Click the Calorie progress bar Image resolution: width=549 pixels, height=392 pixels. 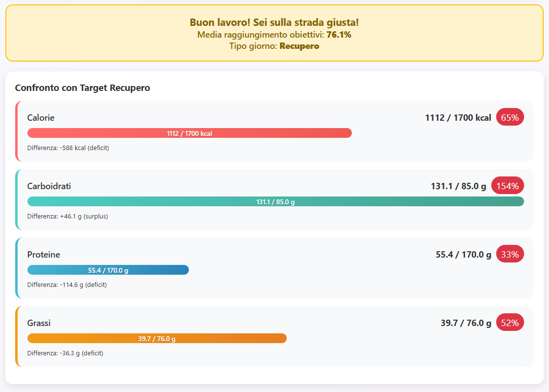[x=189, y=133]
